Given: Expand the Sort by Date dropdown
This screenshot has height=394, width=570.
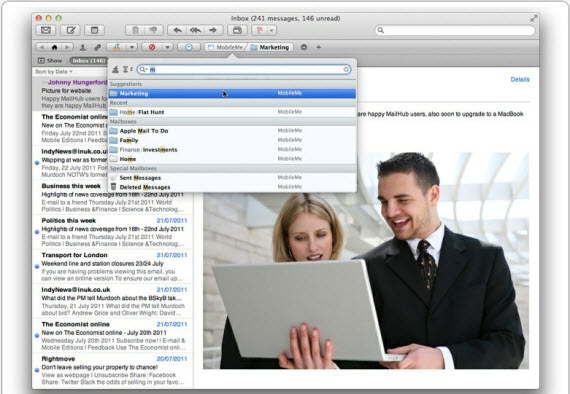Looking at the screenshot, I should pyautogui.click(x=53, y=72).
